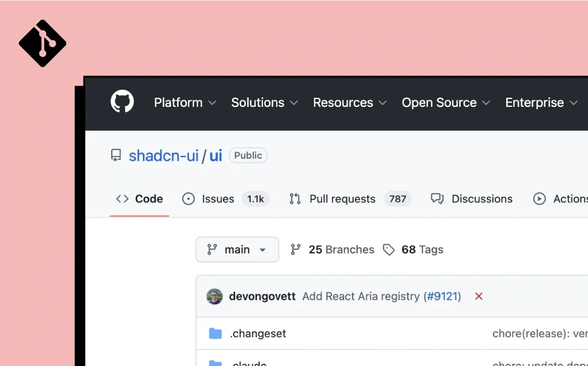
Task: Expand the Platform navigation menu
Action: (185, 103)
